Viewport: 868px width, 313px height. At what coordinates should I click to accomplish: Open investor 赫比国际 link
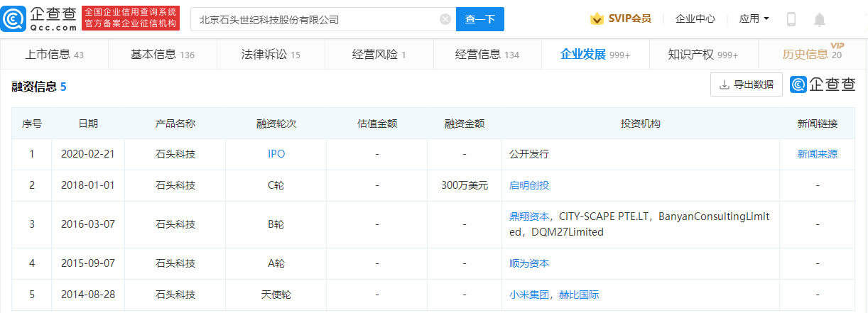580,295
